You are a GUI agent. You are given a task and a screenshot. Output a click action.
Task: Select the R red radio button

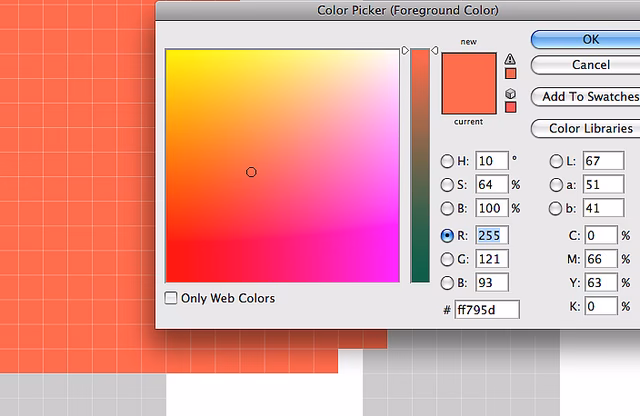click(x=447, y=236)
